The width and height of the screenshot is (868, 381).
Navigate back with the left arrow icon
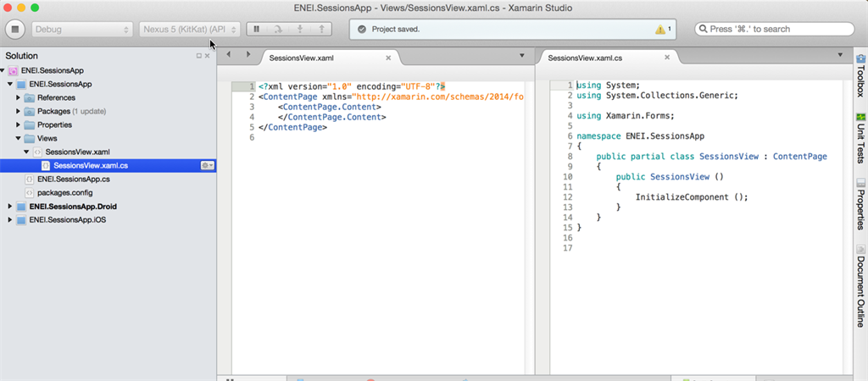tap(228, 54)
